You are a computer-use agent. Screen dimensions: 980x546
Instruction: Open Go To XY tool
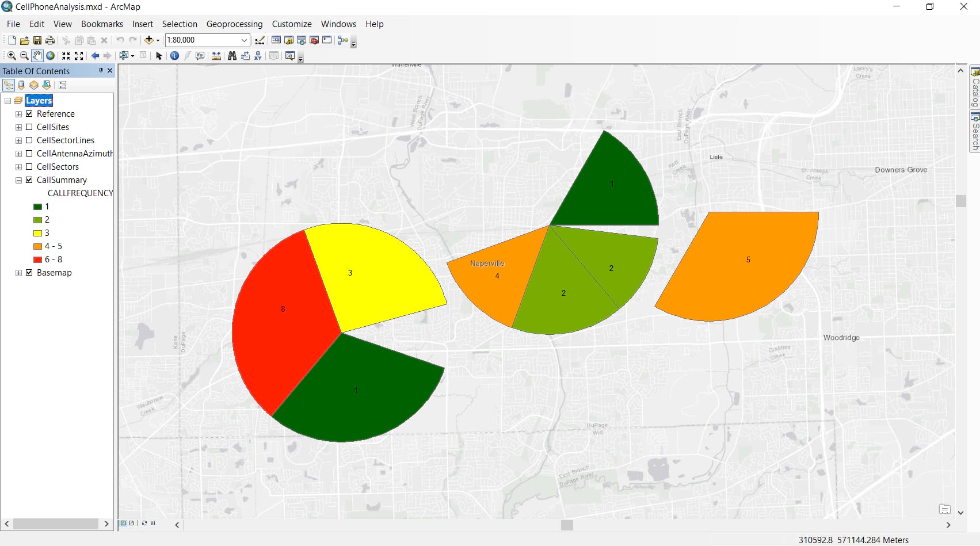(x=258, y=56)
